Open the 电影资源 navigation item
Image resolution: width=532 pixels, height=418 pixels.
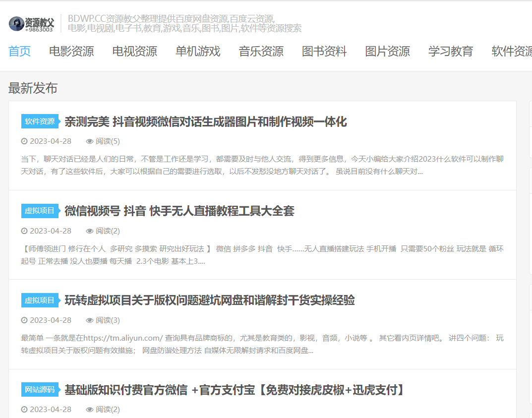coord(71,51)
